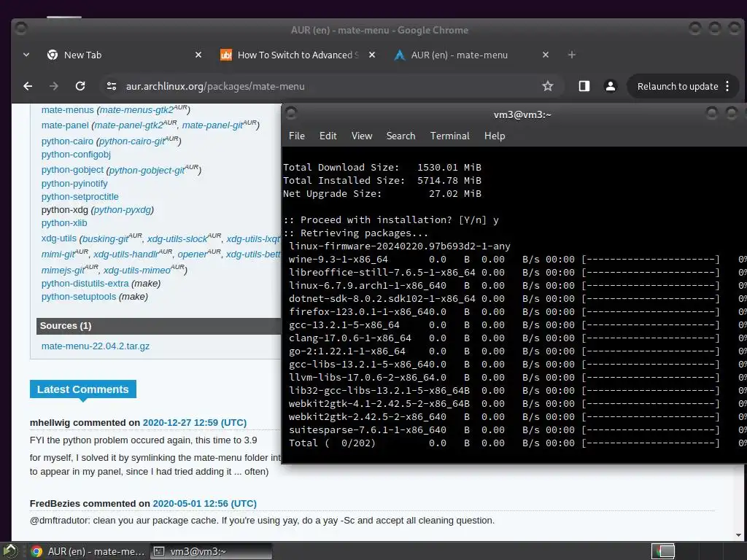The height and width of the screenshot is (560, 747).
Task: Open the mate-menus dependency link
Action: [x=68, y=110]
